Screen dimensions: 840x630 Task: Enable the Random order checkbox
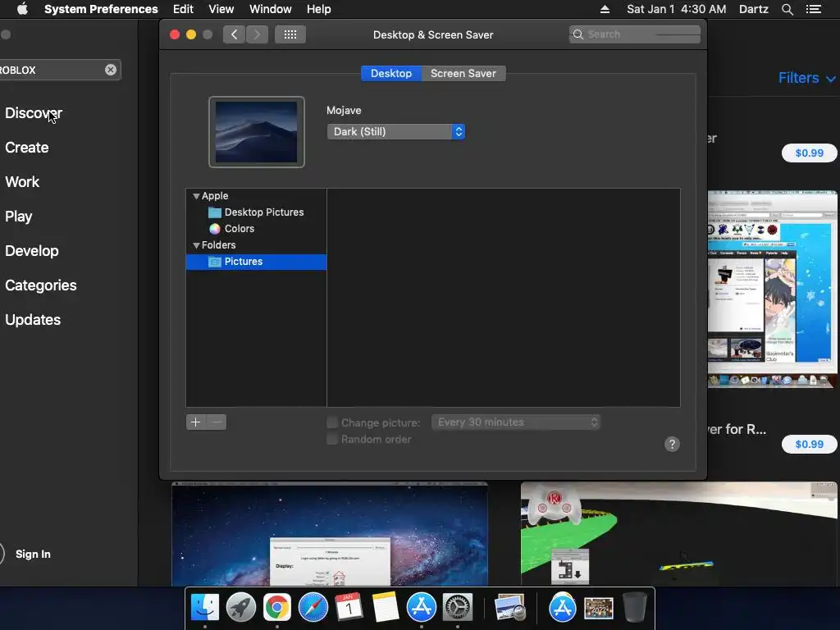click(332, 440)
